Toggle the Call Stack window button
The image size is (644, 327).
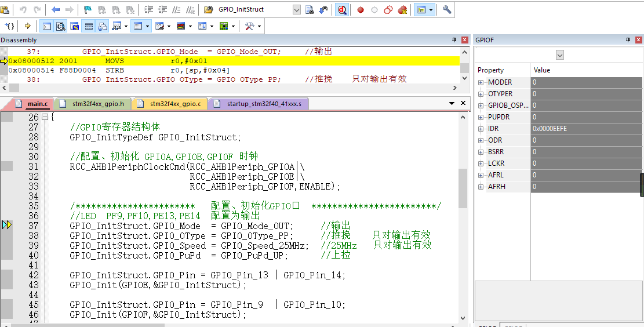pyautogui.click(x=103, y=26)
